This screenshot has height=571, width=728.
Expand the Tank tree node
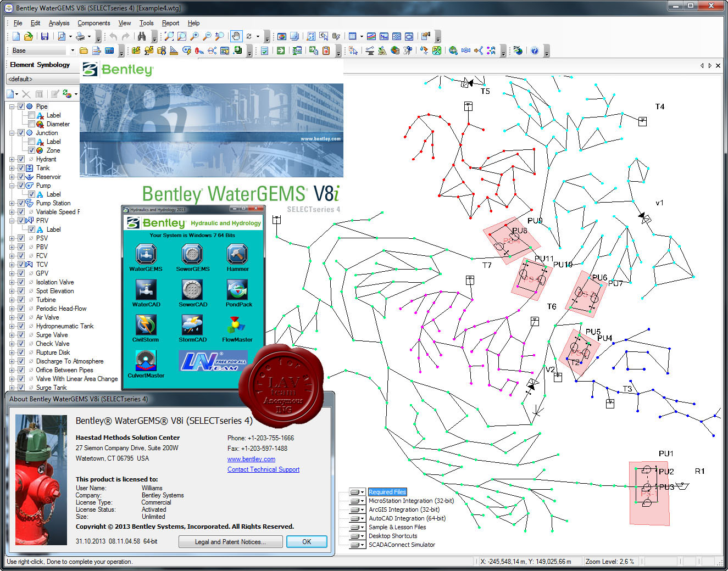[12, 168]
